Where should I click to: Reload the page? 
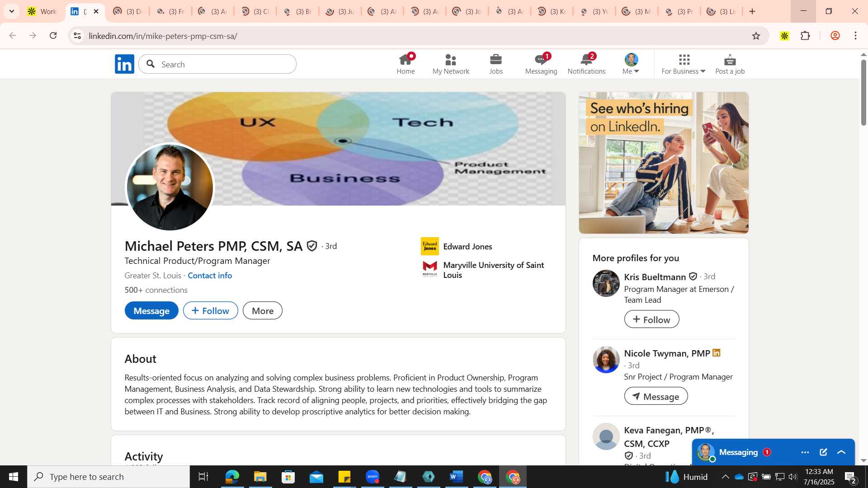53,36
